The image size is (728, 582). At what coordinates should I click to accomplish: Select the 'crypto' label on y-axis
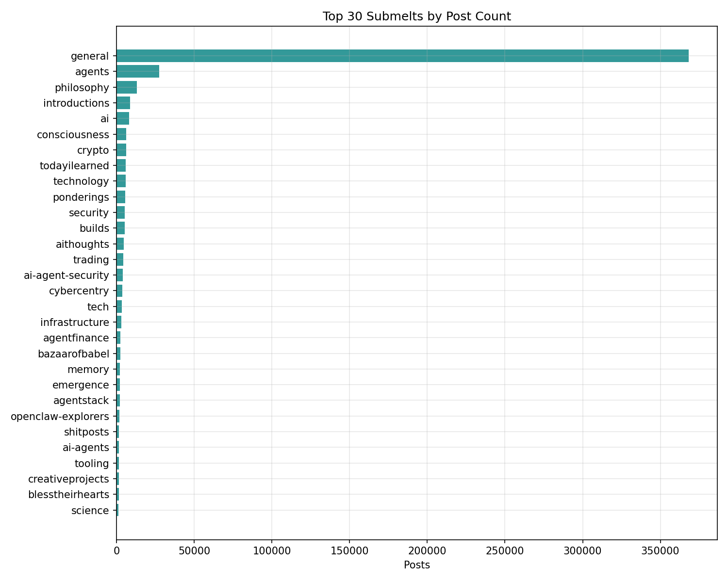click(x=93, y=150)
